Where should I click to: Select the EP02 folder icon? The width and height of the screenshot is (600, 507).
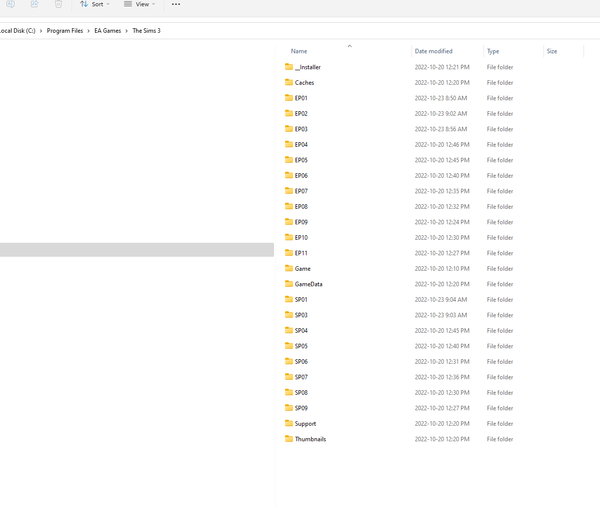point(289,113)
